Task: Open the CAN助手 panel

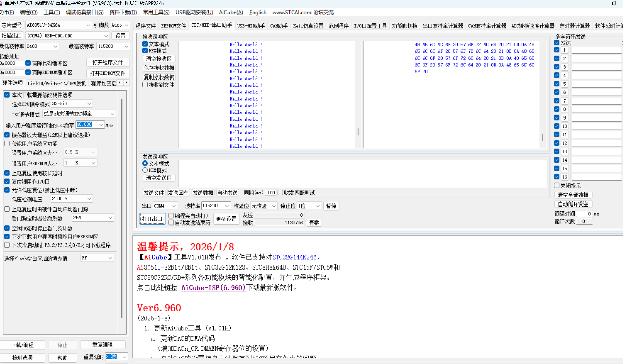Action: 279,25
